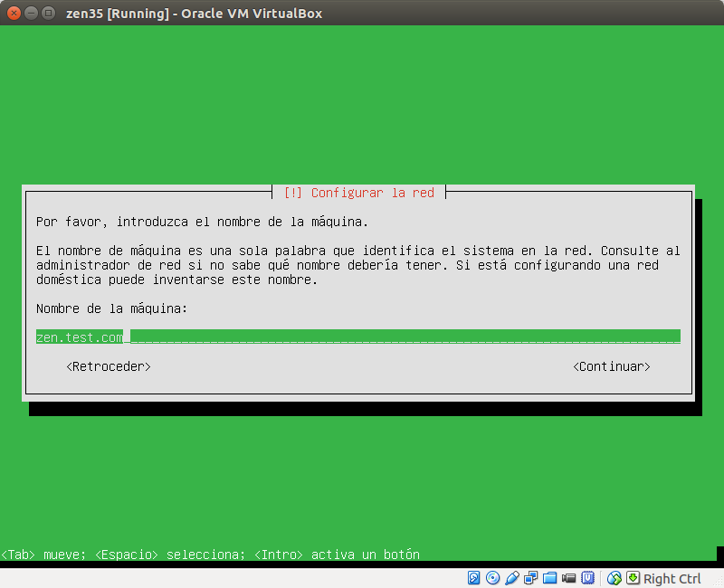This screenshot has height=588, width=724.
Task: Click the network adapters status icon
Action: point(529,578)
